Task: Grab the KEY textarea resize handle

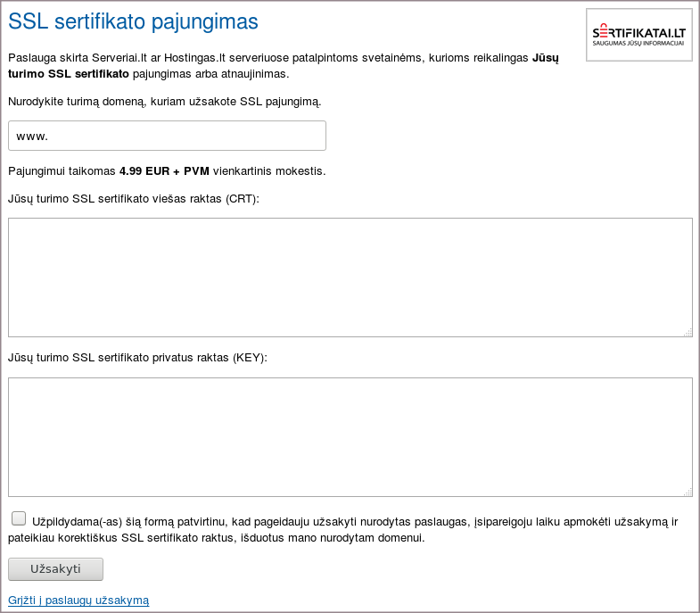Action: point(688,492)
